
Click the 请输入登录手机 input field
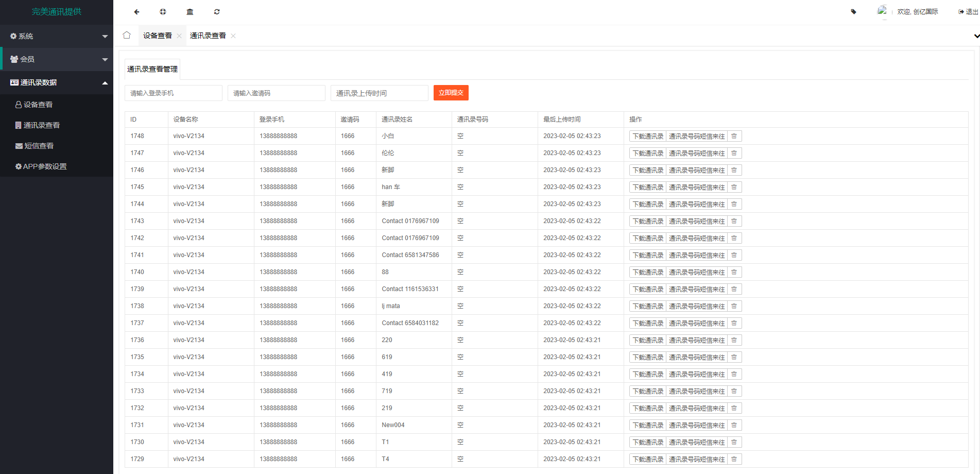click(174, 93)
